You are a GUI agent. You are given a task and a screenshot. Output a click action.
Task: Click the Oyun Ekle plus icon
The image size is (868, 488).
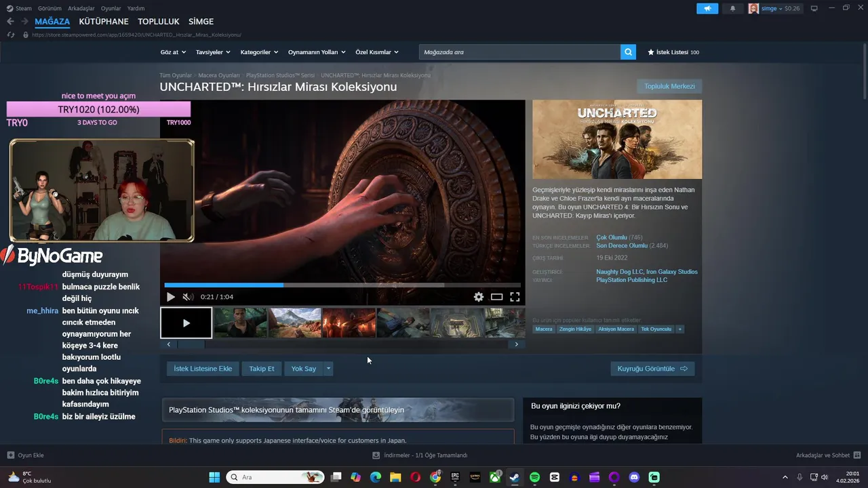click(11, 455)
